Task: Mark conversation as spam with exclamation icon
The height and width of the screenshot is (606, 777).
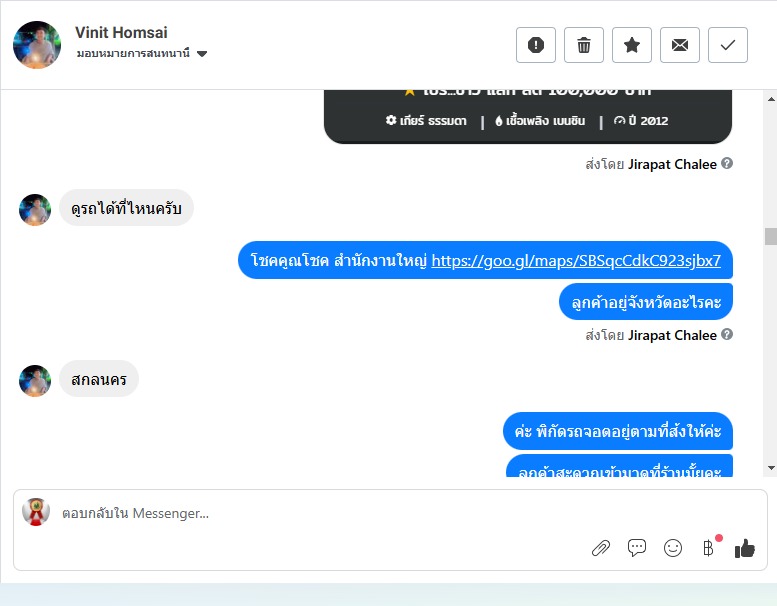Action: 536,45
